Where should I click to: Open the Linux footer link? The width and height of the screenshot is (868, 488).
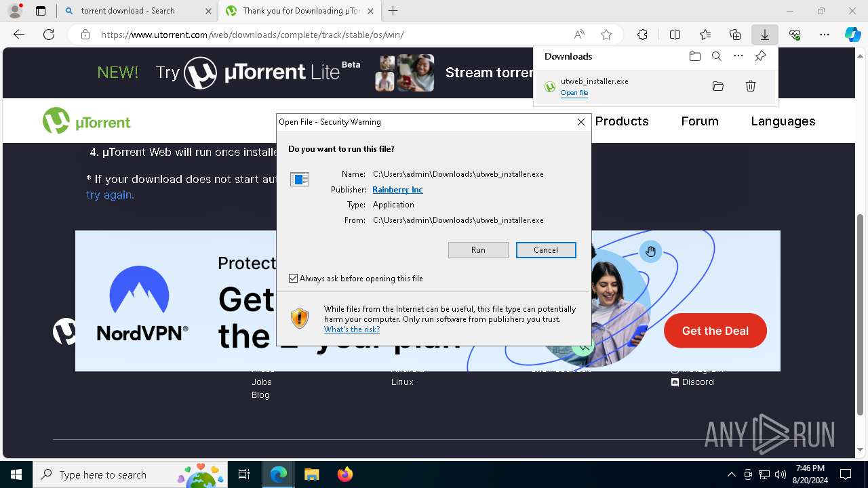[x=402, y=382]
